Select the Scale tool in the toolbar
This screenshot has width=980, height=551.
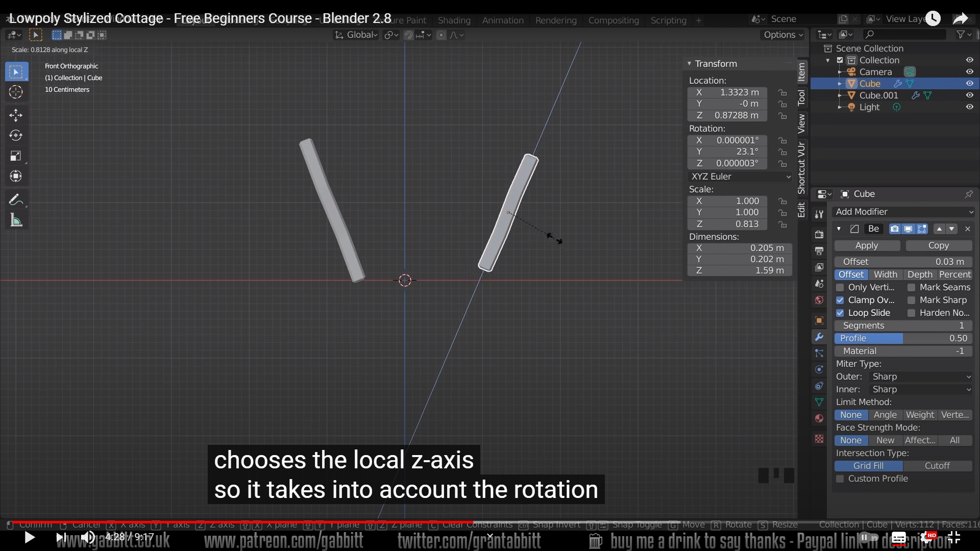tap(16, 156)
